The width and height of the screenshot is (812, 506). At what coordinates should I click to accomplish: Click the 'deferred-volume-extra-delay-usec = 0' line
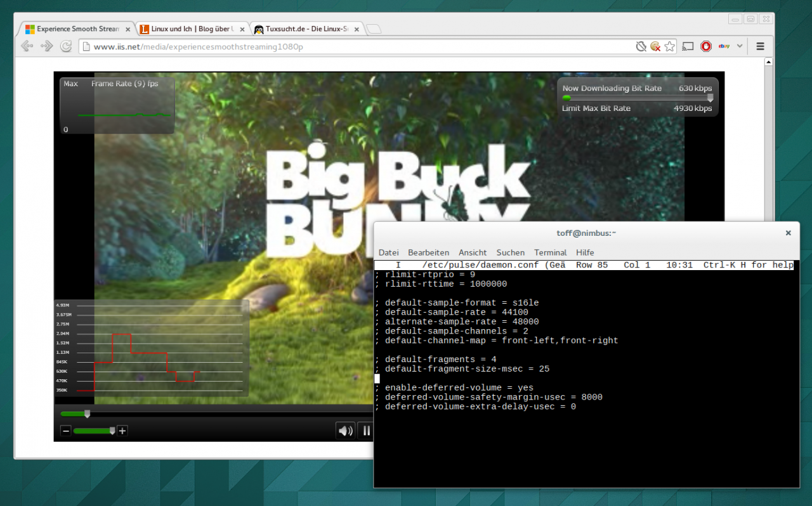pos(475,406)
